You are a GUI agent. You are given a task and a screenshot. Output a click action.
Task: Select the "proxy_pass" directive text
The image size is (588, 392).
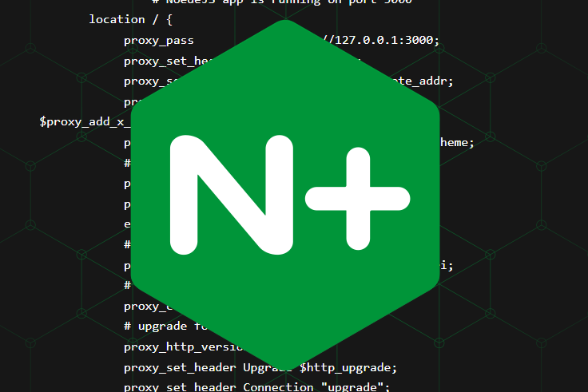point(159,41)
